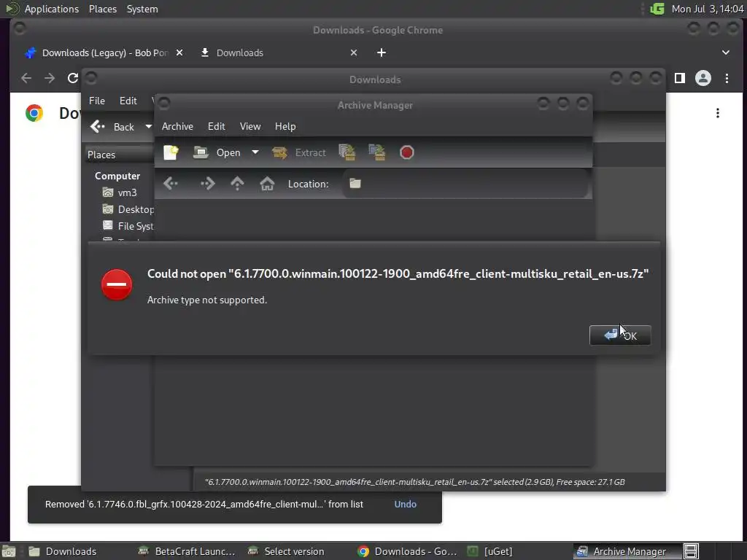Click the home icon in Archive Manager
This screenshot has width=747, height=560.
point(267,183)
